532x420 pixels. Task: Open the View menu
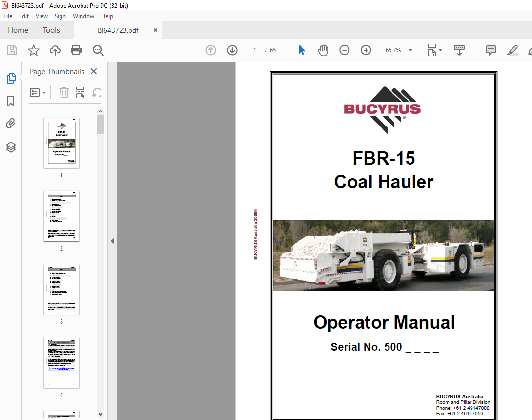(41, 16)
